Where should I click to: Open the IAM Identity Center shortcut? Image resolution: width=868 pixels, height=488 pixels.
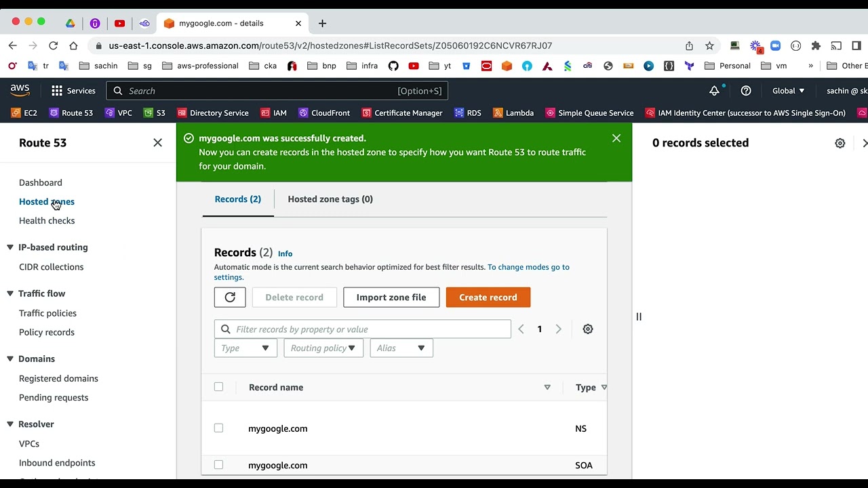[x=745, y=113]
